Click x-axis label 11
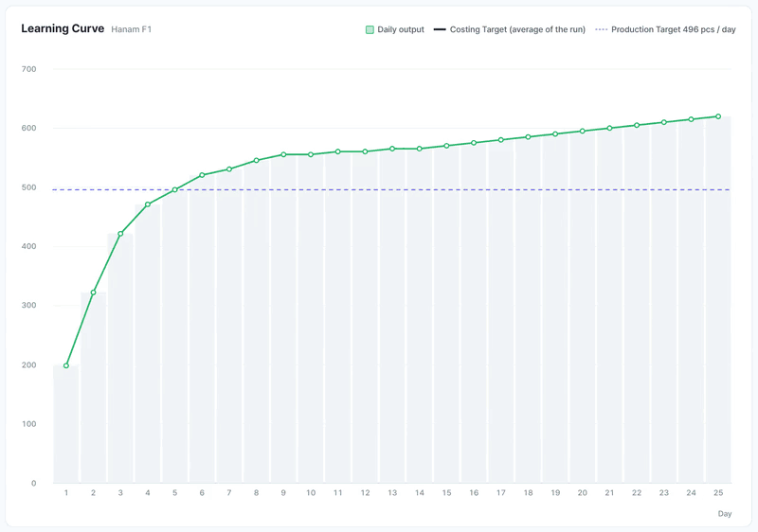This screenshot has width=758, height=532. coord(338,492)
